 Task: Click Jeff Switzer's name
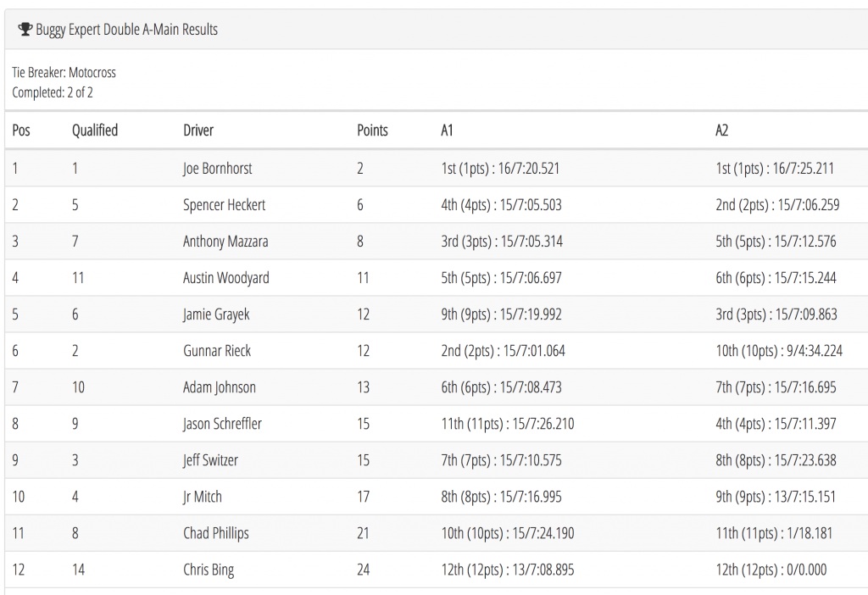[211, 460]
